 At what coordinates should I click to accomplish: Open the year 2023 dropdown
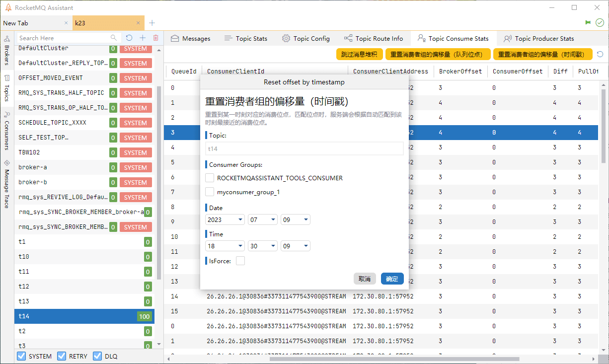(x=225, y=219)
